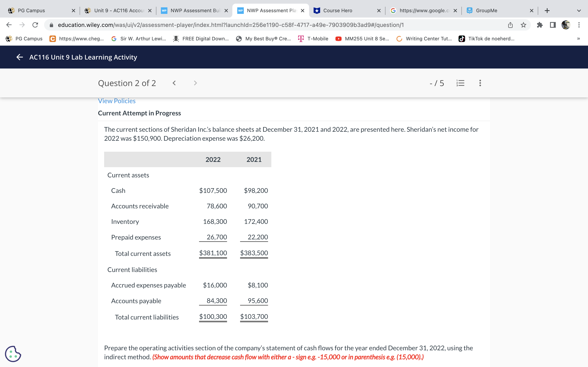Click the cookie preferences icon

tap(13, 354)
